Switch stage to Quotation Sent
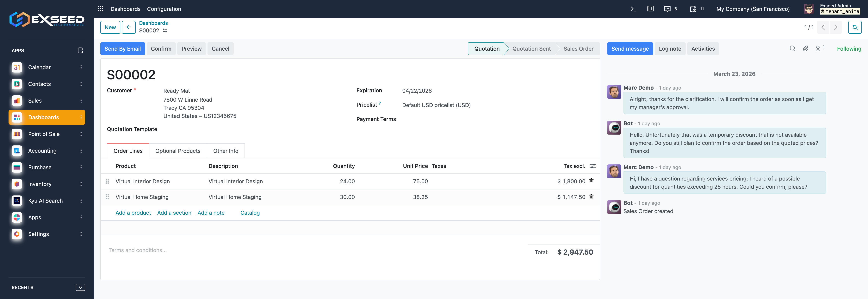868x299 pixels. 531,48
